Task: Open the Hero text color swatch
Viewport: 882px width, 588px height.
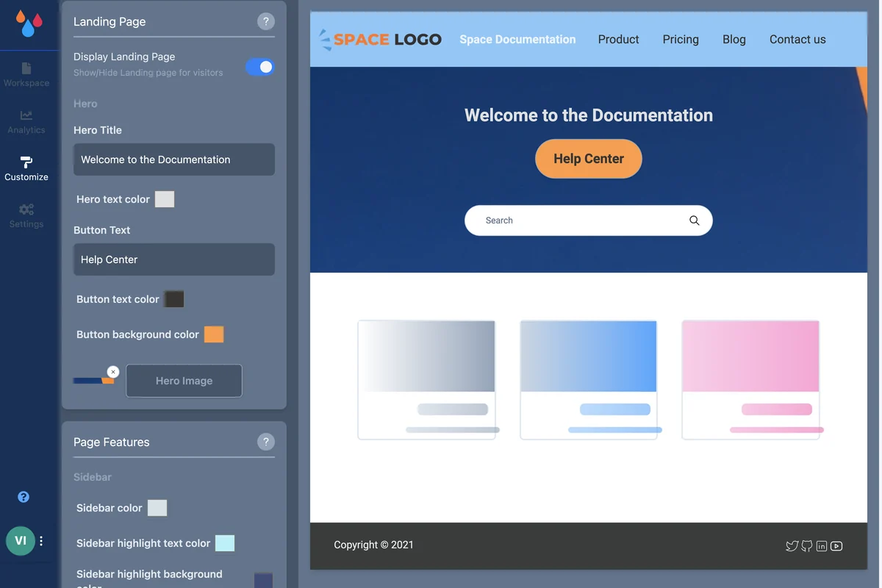Action: pos(165,199)
